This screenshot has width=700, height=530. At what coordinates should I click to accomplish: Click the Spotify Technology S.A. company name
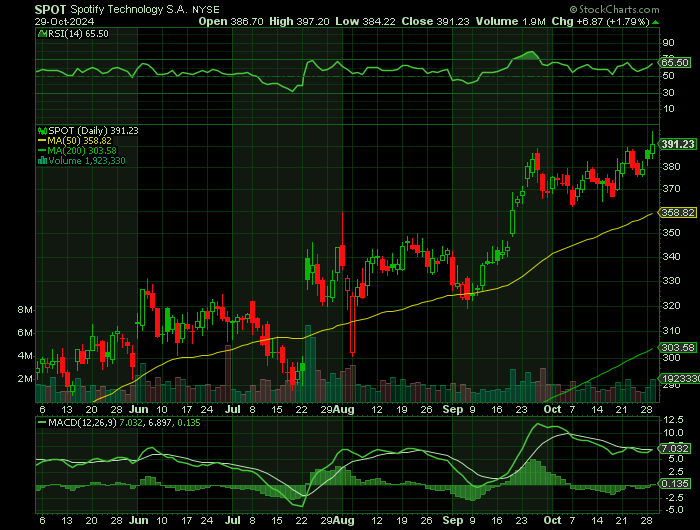[129, 10]
